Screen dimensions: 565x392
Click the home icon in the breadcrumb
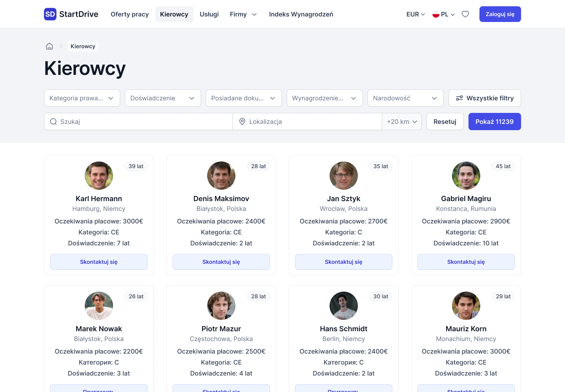[49, 46]
